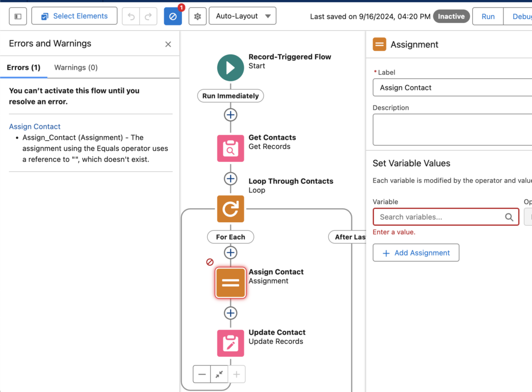Click the Select Elements button

point(74,16)
